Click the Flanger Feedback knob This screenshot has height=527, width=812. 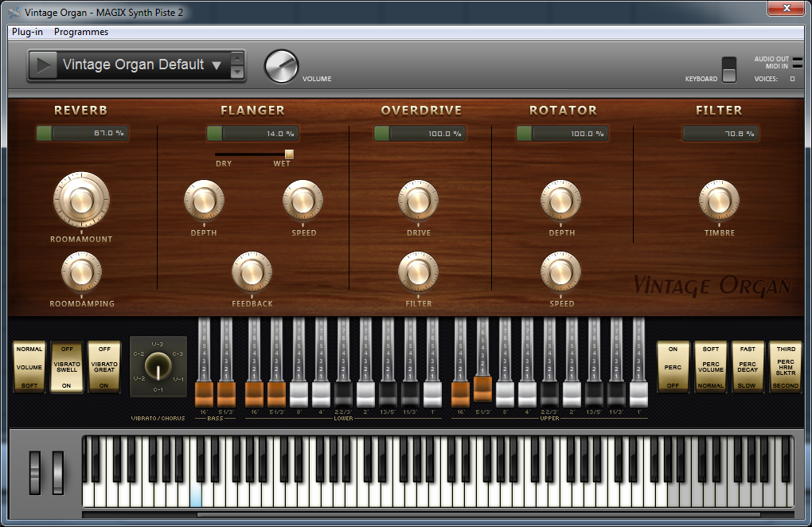click(x=252, y=271)
